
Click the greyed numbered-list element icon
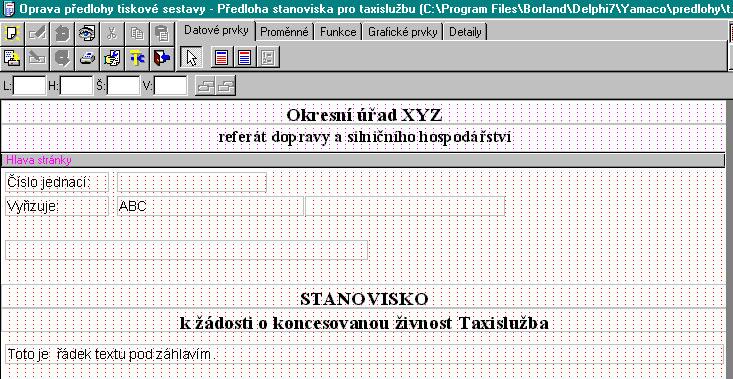pos(269,58)
